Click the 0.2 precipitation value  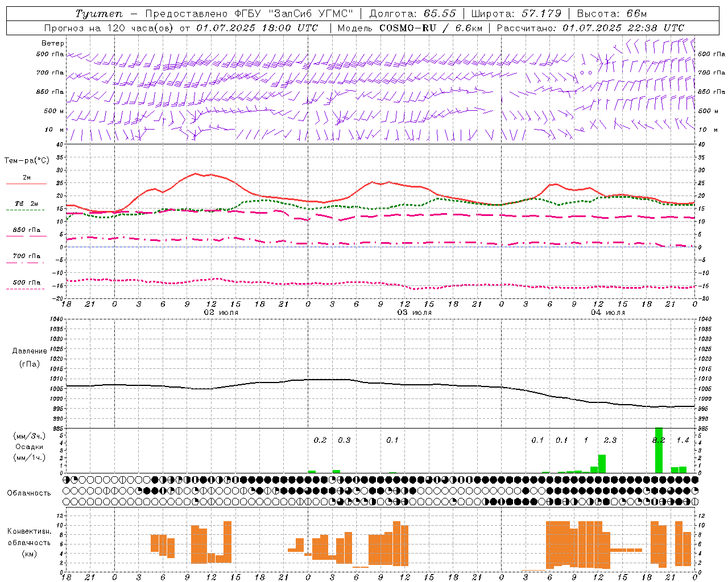click(x=320, y=440)
